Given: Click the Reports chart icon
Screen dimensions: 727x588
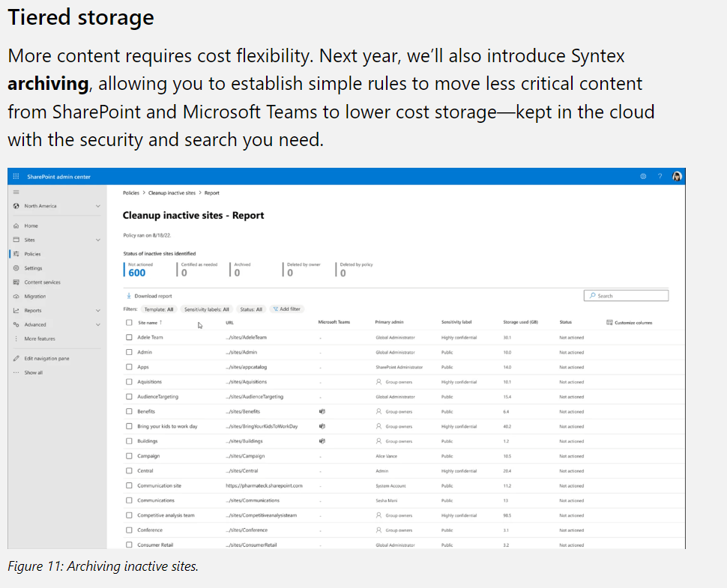Looking at the screenshot, I should pos(16,310).
